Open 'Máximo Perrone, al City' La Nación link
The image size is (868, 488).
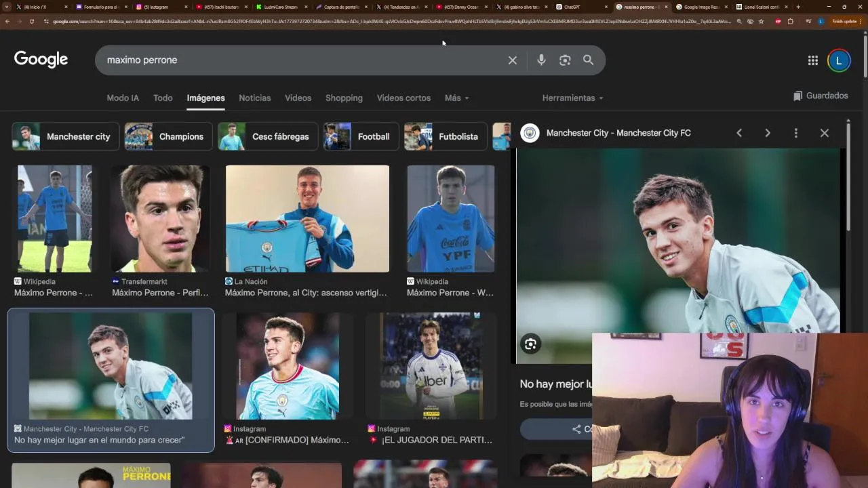click(x=306, y=293)
